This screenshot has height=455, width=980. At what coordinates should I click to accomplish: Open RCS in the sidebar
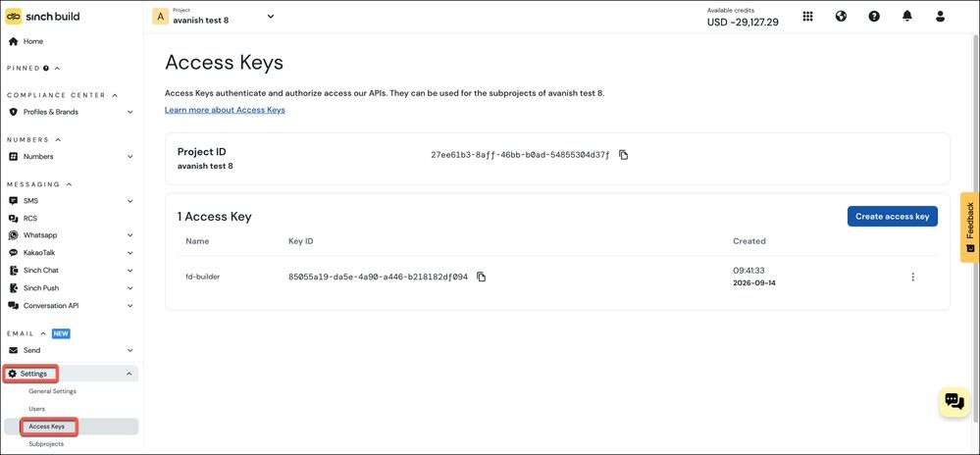click(30, 219)
